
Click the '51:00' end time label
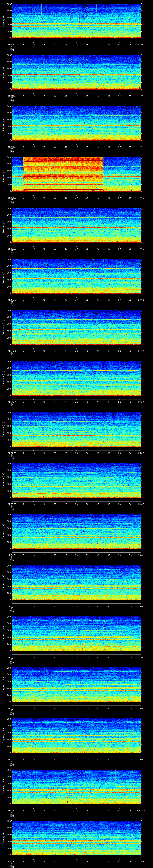141,351
